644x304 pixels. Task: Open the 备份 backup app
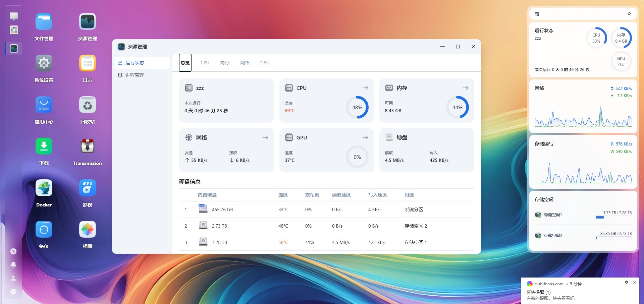point(44,230)
